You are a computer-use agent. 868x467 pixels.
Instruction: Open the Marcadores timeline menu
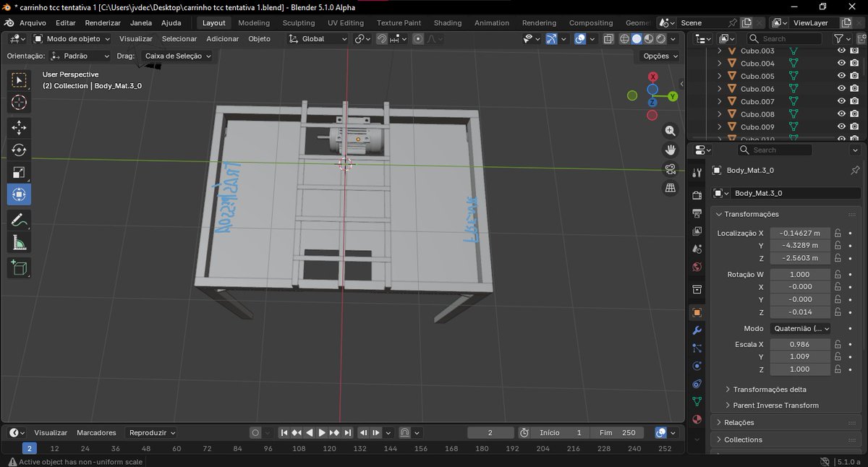(96, 433)
